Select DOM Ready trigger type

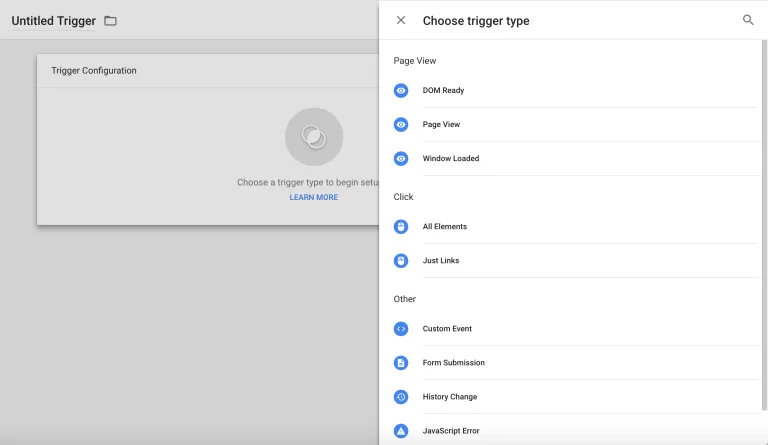pos(575,91)
